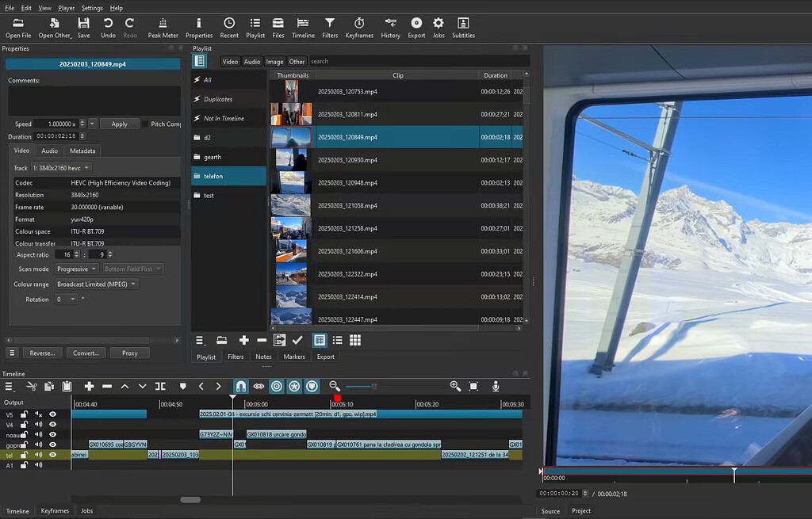Switch to the Markers tab

(x=294, y=357)
